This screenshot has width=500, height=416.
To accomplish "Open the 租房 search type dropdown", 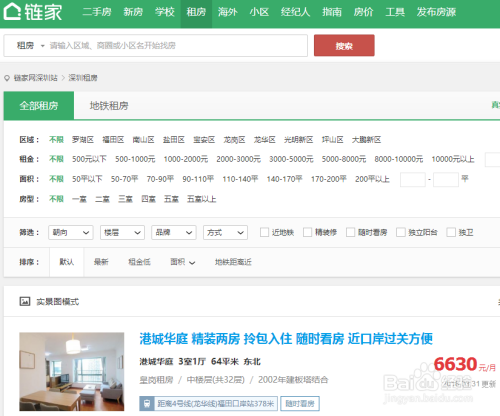I will (x=30, y=45).
